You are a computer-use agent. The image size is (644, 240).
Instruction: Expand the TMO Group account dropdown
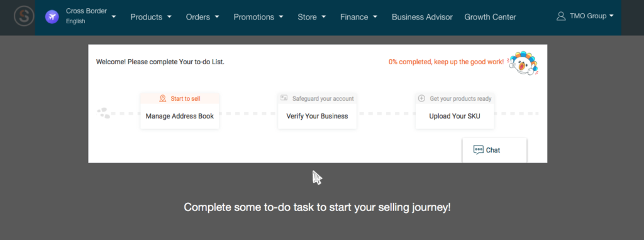[x=611, y=16]
